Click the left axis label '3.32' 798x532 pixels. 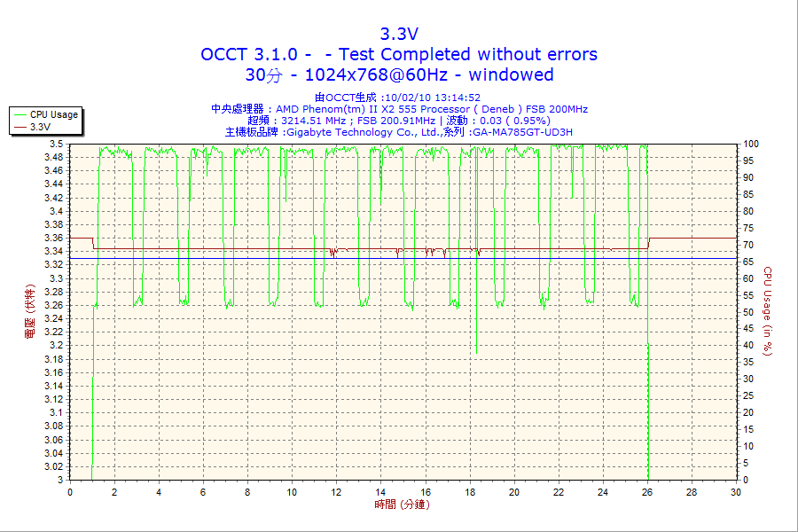pos(53,265)
